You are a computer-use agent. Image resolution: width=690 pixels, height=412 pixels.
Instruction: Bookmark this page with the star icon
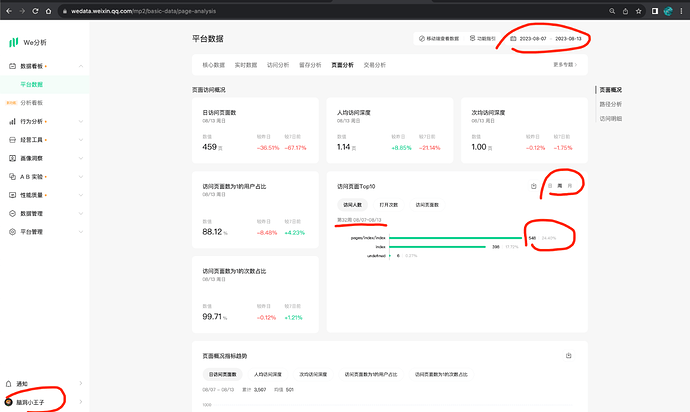[x=639, y=11]
